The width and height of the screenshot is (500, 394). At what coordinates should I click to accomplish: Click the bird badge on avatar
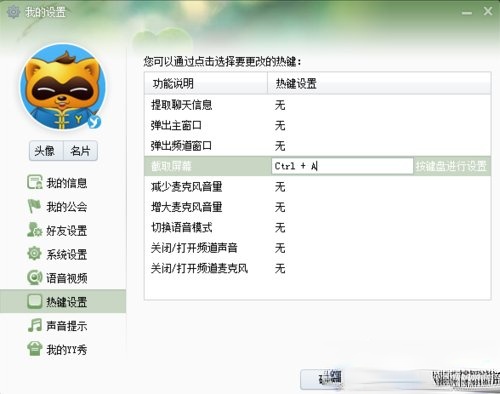94,122
